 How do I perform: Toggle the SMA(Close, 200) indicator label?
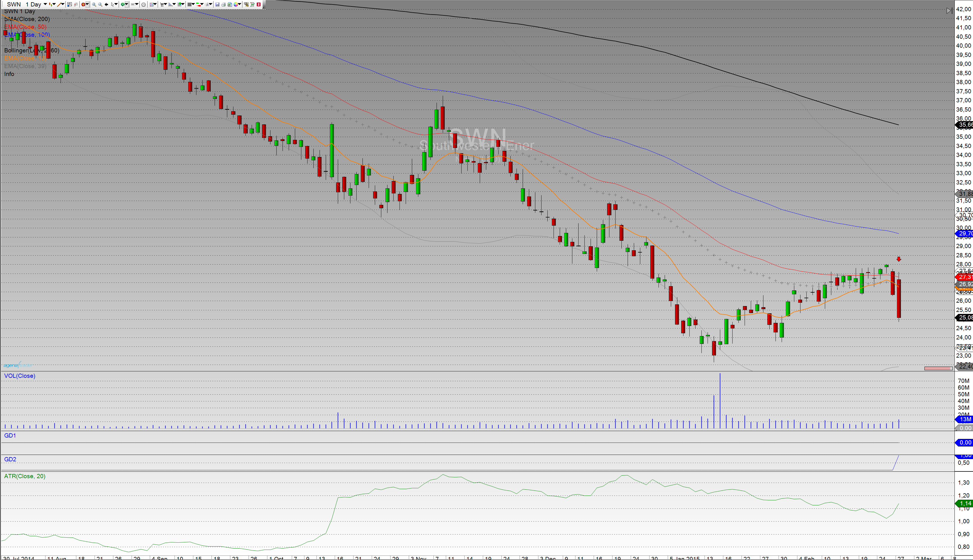[x=27, y=19]
